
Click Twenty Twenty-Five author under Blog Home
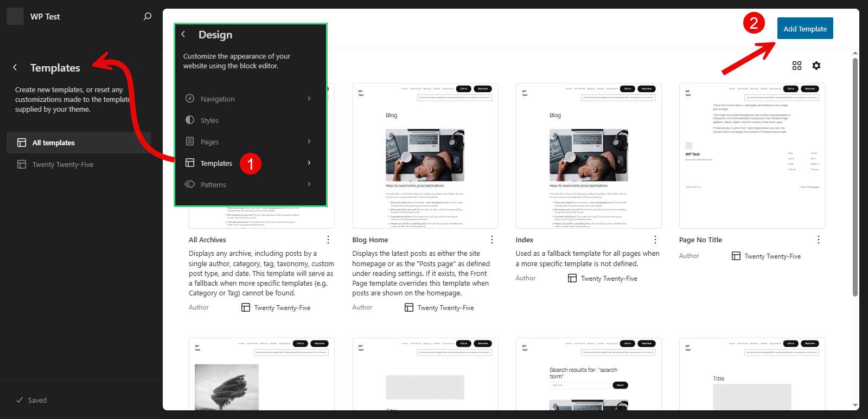click(x=445, y=307)
